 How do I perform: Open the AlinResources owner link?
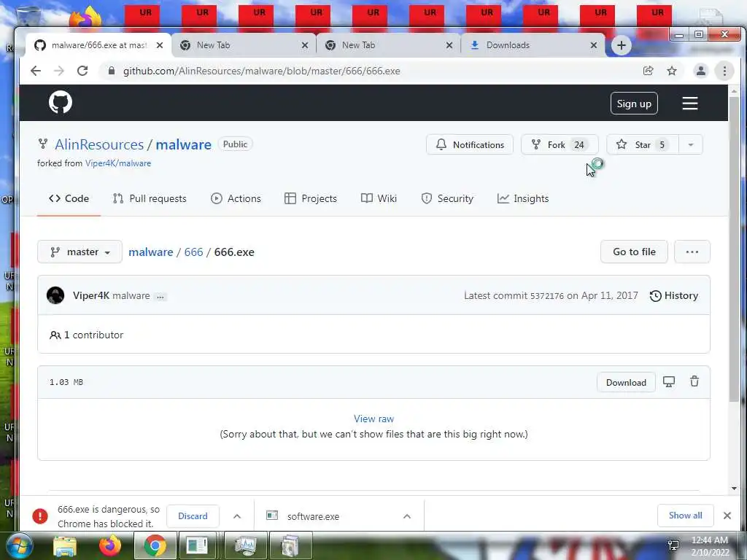pyautogui.click(x=99, y=144)
